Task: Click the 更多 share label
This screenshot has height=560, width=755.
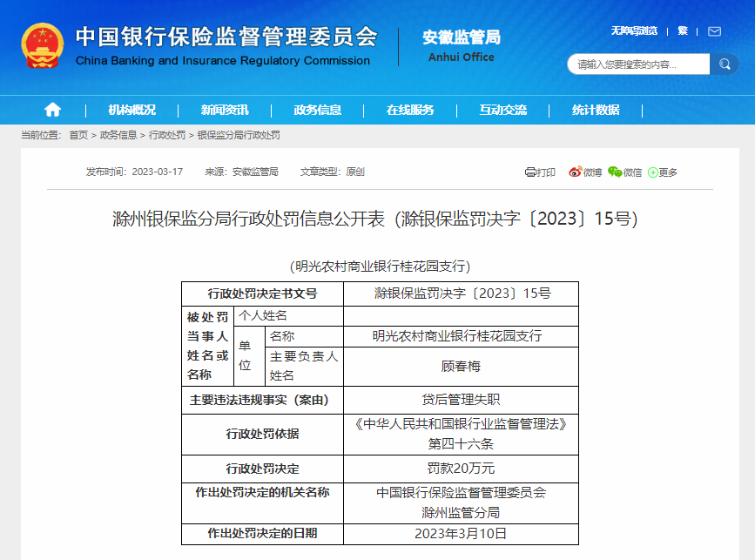Action: 668,172
